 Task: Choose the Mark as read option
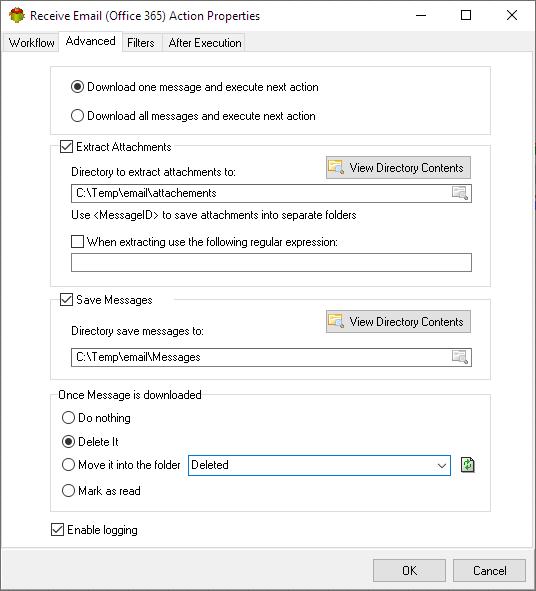(68, 491)
